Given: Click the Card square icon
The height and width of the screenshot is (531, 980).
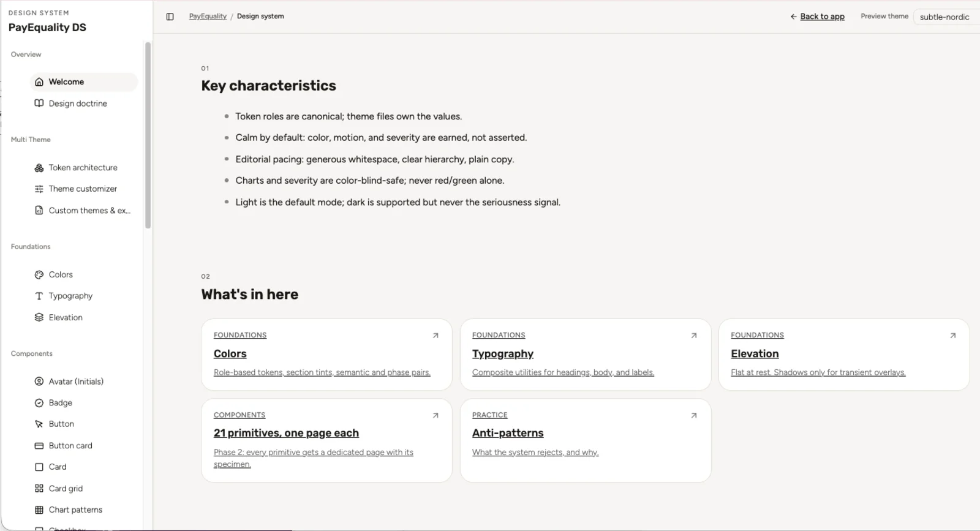Looking at the screenshot, I should [x=39, y=467].
